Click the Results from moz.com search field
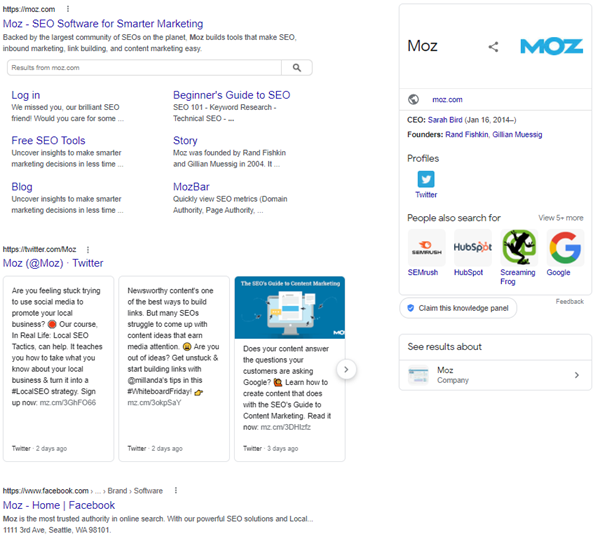Image resolution: width=602 pixels, height=541 pixels. 144,68
